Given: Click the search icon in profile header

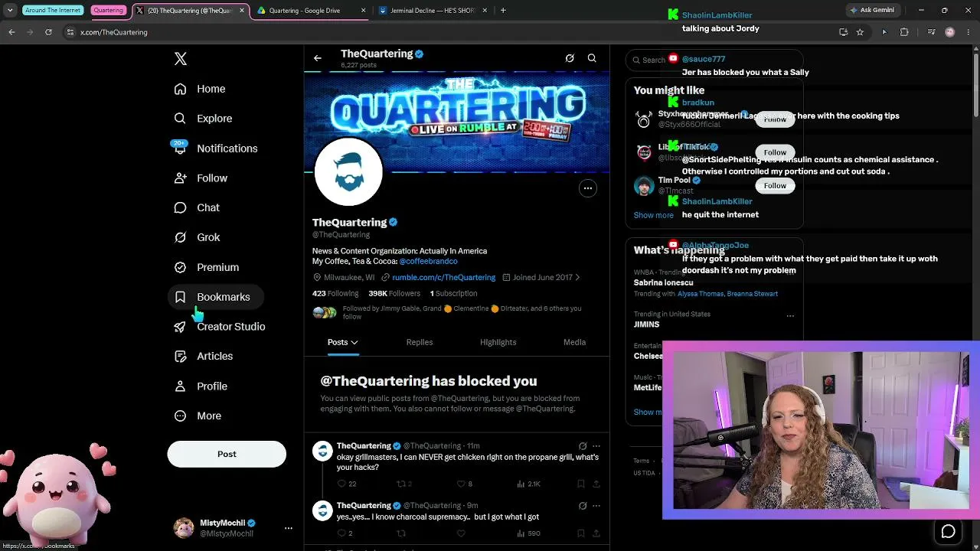Looking at the screenshot, I should pos(592,58).
